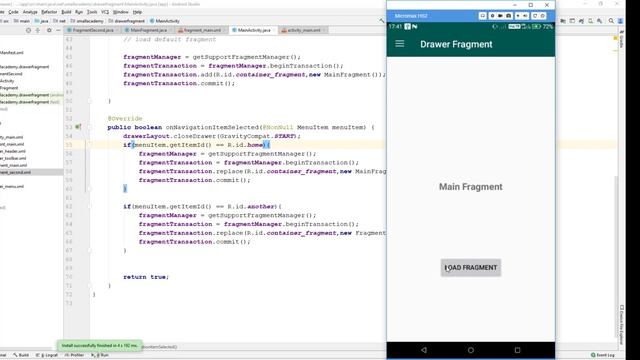
Task: Click the main breadcrumb folder
Action: [22, 21]
